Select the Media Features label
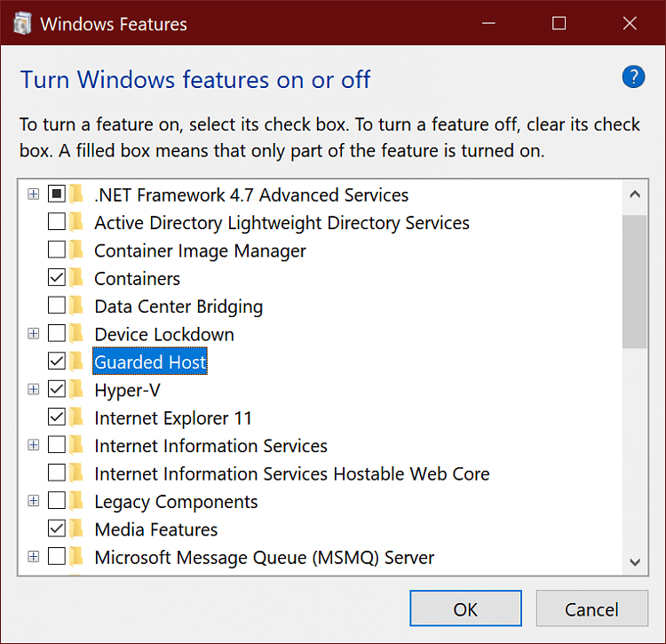Viewport: 666px width, 644px height. pyautogui.click(x=156, y=529)
